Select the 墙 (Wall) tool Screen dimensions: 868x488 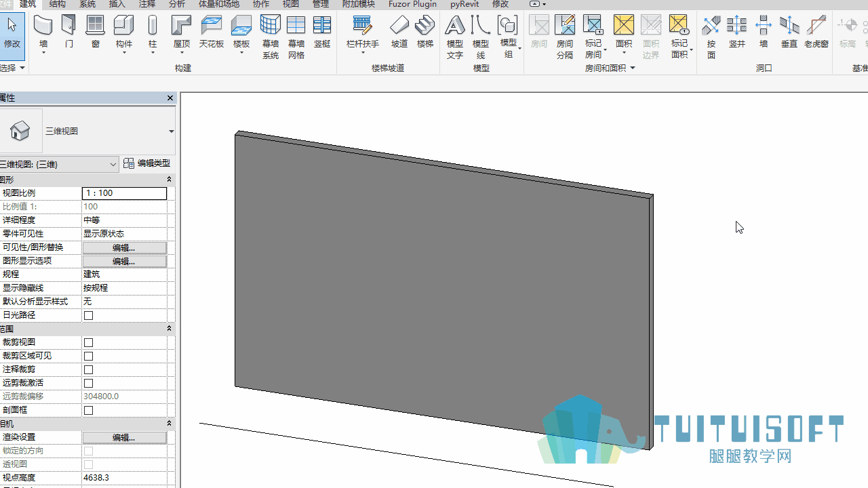43,34
